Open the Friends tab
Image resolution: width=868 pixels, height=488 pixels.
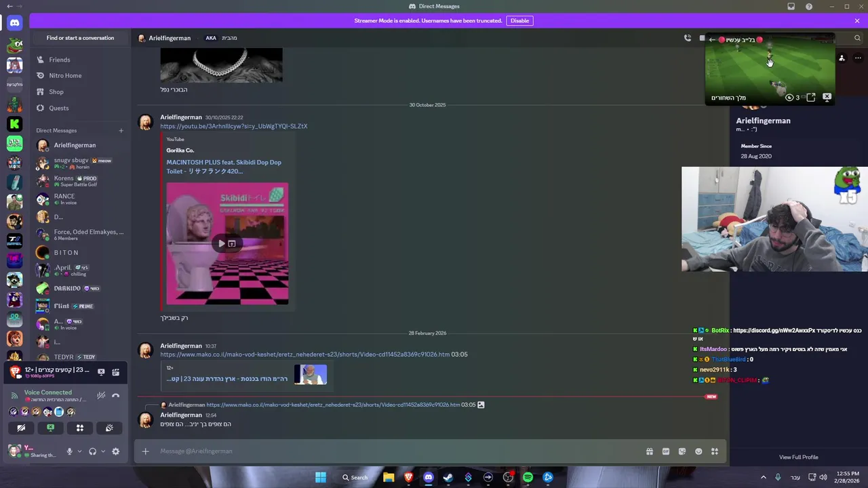pos(80,60)
